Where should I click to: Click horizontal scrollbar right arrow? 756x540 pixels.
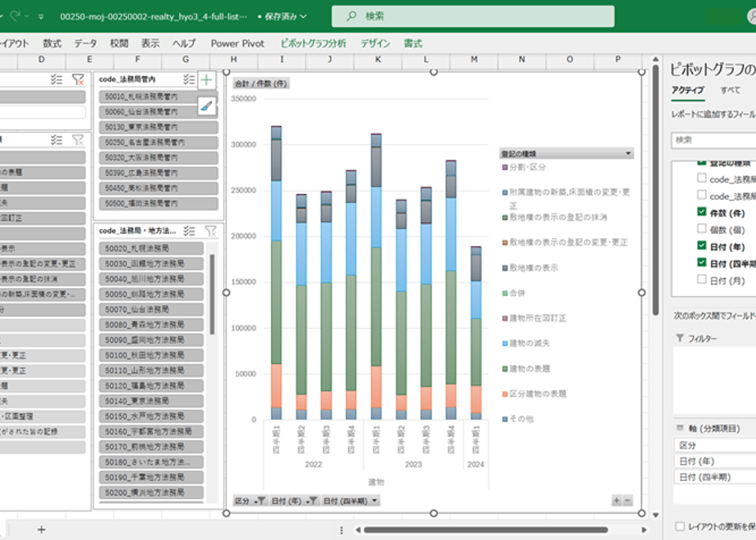click(644, 529)
